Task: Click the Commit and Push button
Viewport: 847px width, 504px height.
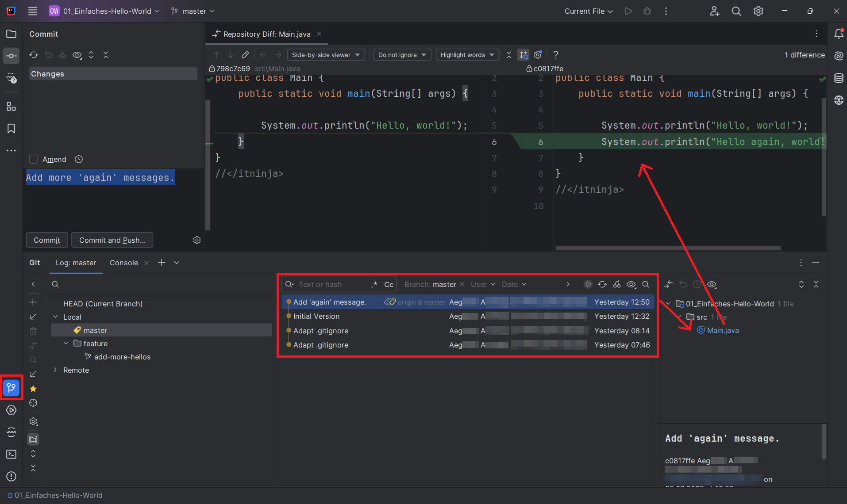Action: pos(112,240)
